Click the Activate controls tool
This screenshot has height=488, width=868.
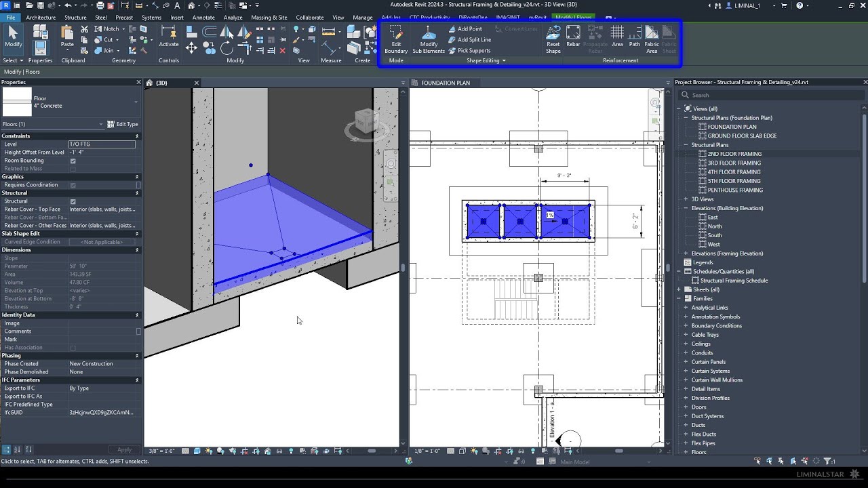pos(169,37)
